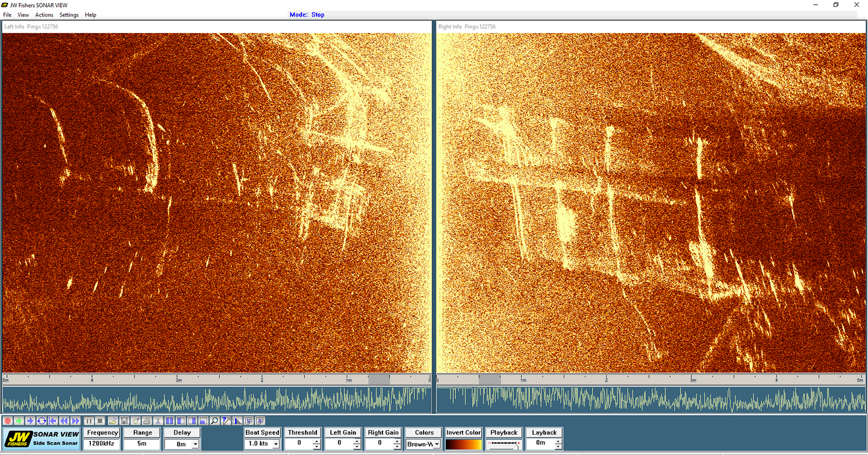Open a sonar file with folder icon

113,421
